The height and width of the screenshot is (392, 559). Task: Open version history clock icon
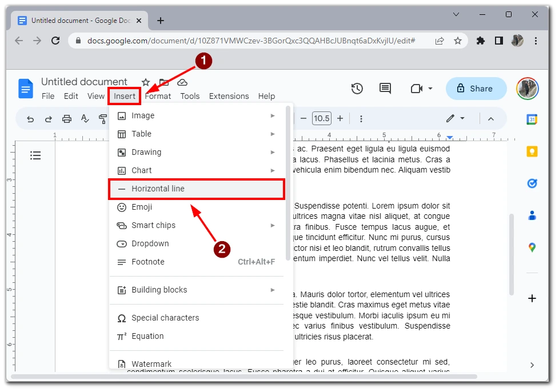pos(357,89)
